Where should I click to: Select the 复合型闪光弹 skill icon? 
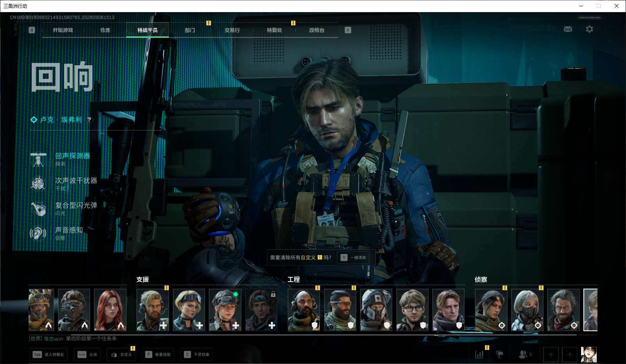(x=38, y=209)
